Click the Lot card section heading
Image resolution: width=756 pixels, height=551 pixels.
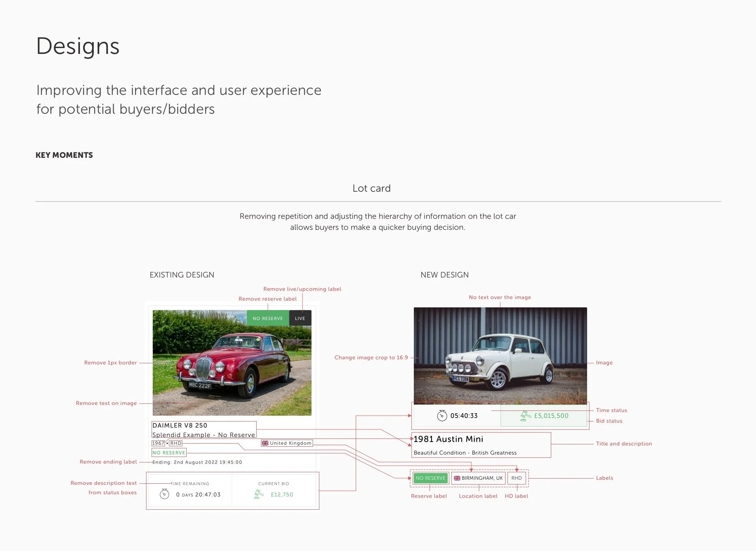coord(371,189)
